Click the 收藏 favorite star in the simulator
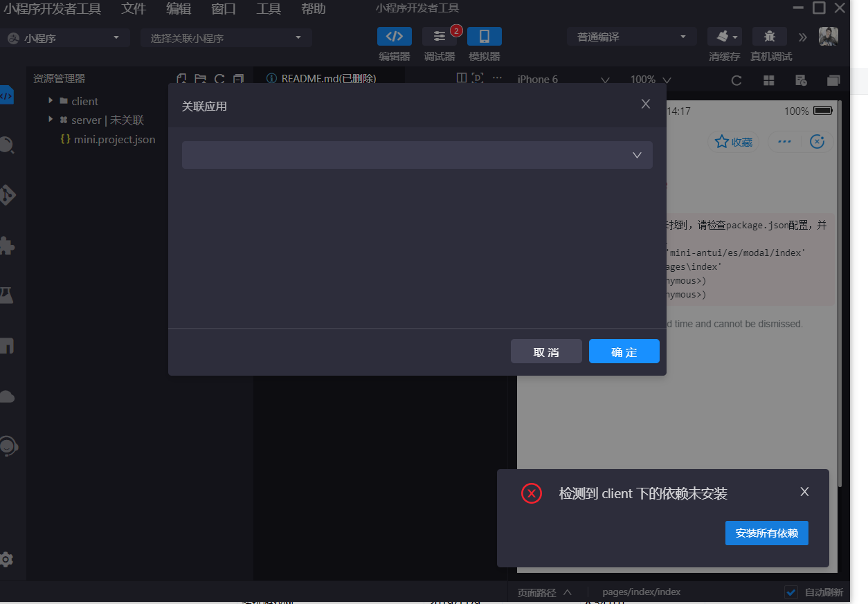The image size is (868, 604). [x=733, y=142]
